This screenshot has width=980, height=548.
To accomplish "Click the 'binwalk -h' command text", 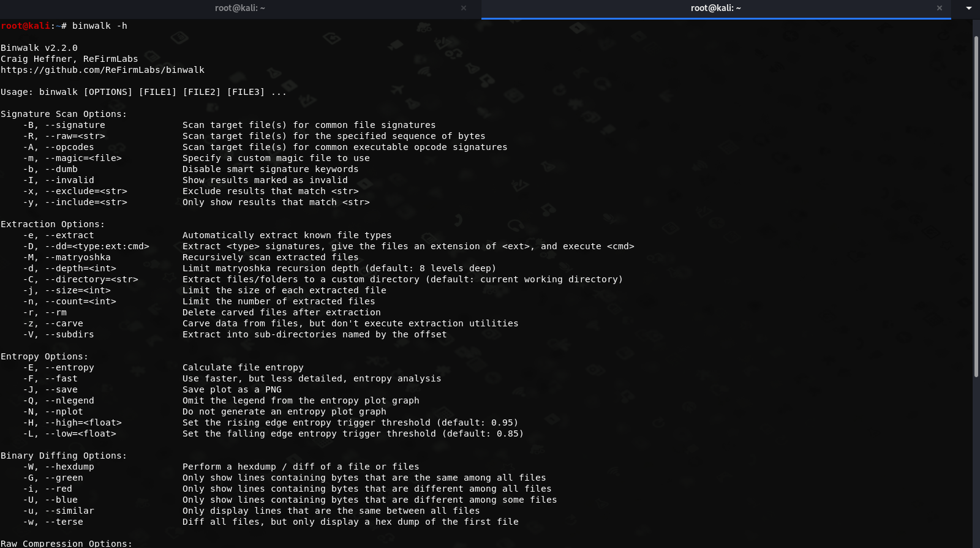I will coord(100,26).
